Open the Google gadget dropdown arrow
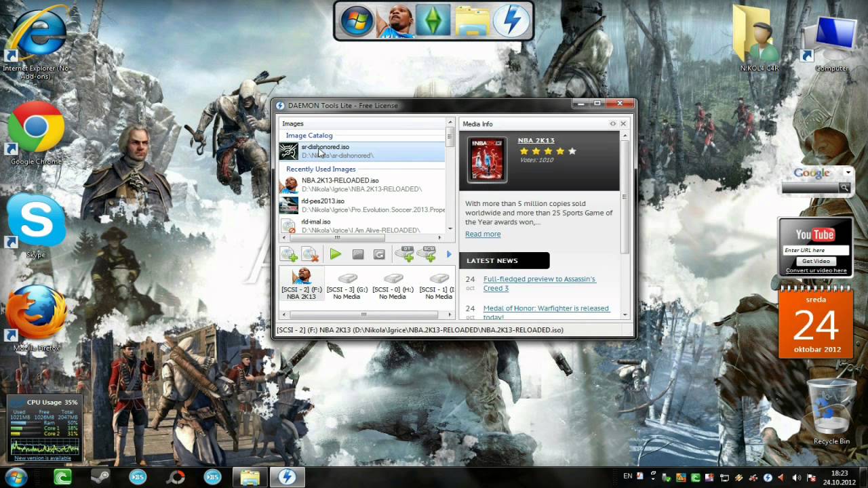This screenshot has width=868, height=488. coord(848,173)
